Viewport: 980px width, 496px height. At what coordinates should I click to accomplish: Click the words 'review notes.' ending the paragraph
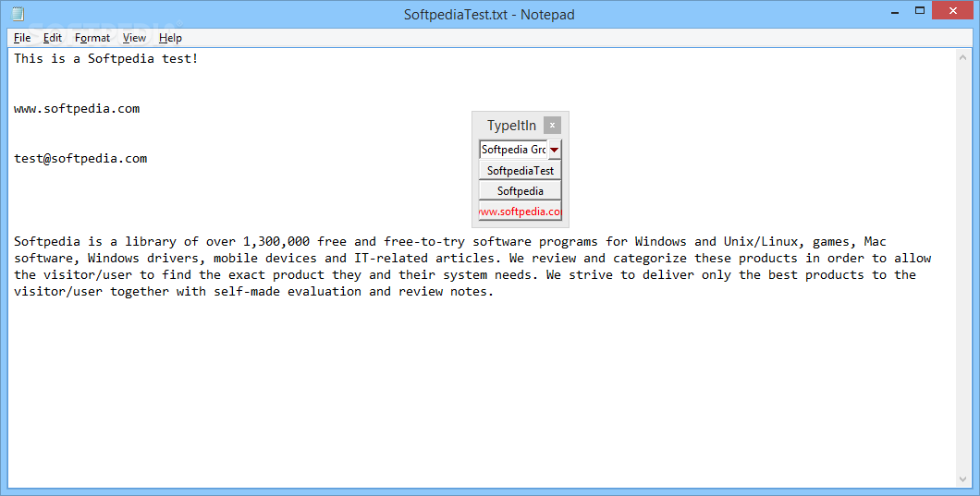447,292
